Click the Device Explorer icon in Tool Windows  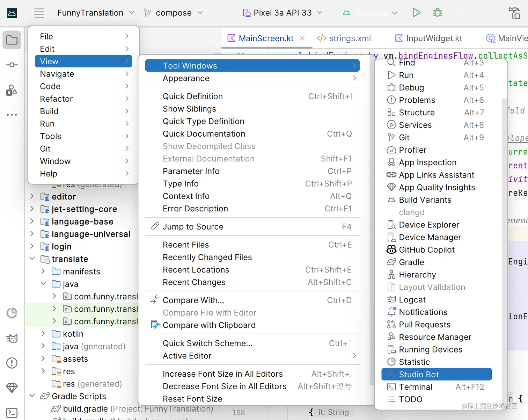391,225
